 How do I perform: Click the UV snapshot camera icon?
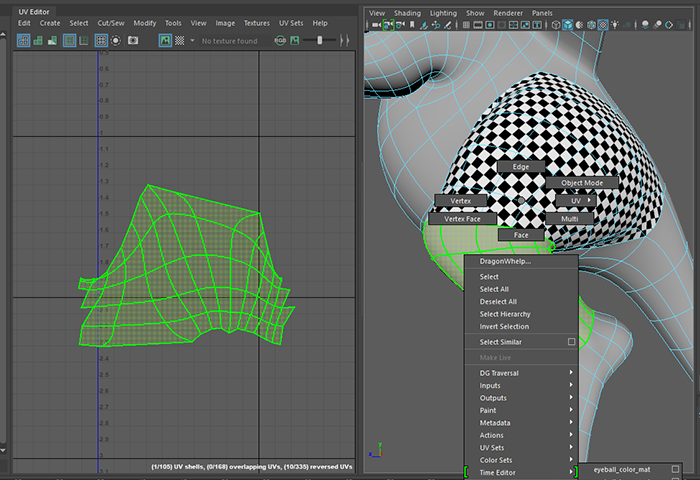click(x=133, y=40)
